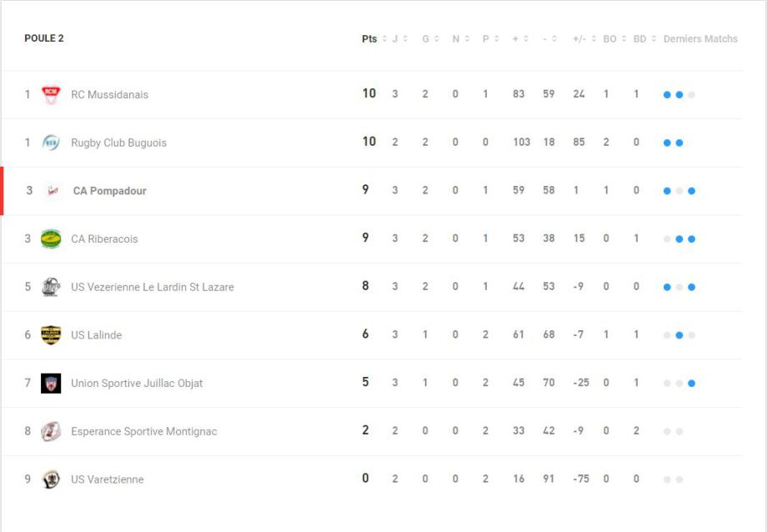Viewport: 767px width, 532px height.
Task: Sort by the BO bonus column
Action: tap(609, 39)
